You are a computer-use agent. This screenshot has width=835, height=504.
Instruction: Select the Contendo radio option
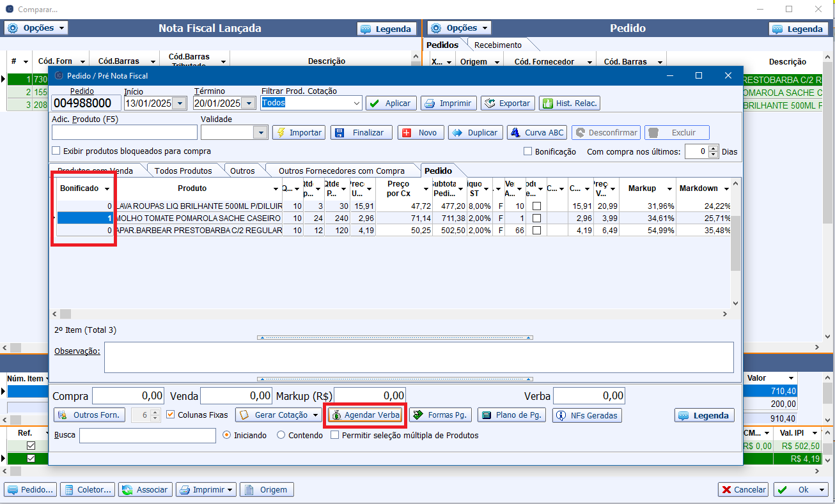coord(281,435)
